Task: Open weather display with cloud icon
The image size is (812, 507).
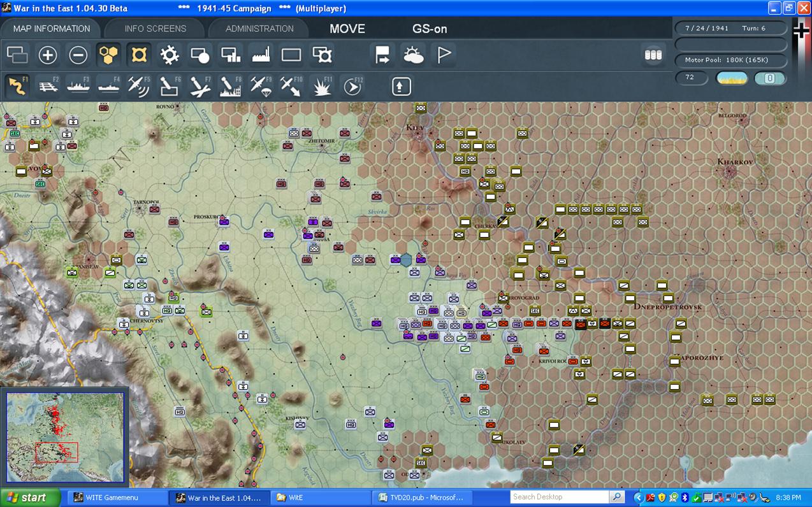Action: 413,55
